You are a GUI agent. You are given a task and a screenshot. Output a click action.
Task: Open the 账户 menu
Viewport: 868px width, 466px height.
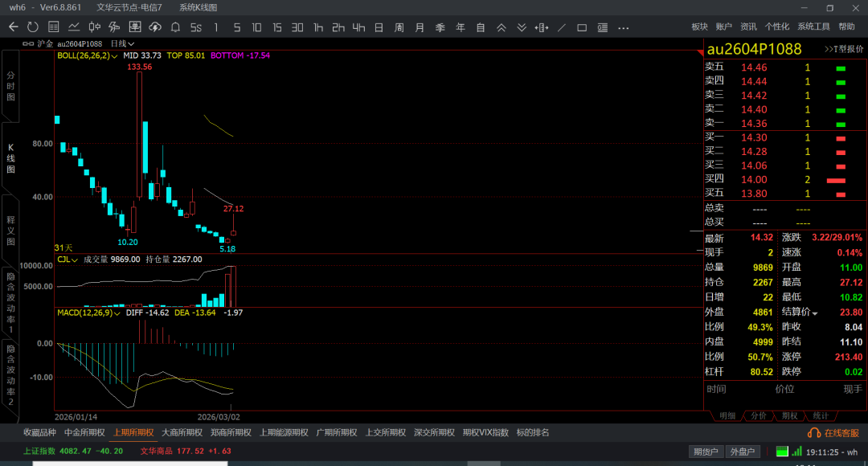pos(723,27)
